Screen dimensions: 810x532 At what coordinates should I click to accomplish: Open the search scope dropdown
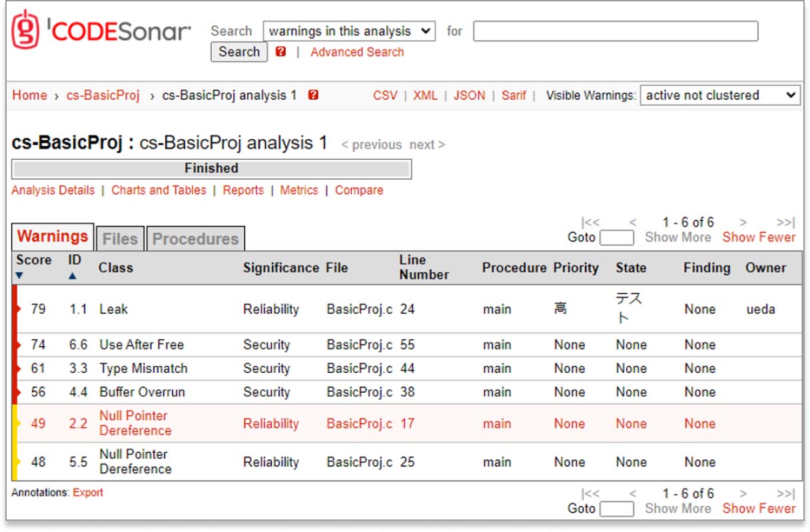click(349, 31)
